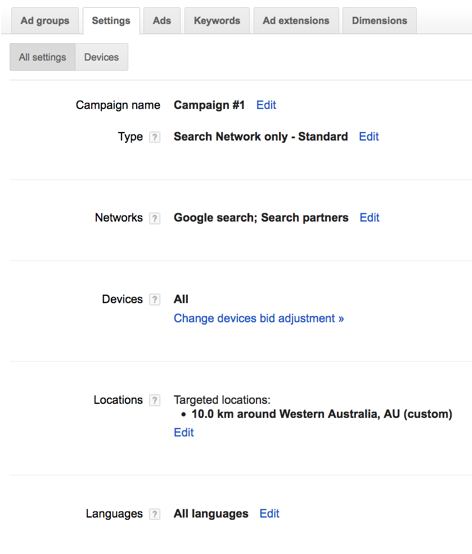Edit the Campaign name
Viewport: 472px width, 554px height.
(266, 105)
